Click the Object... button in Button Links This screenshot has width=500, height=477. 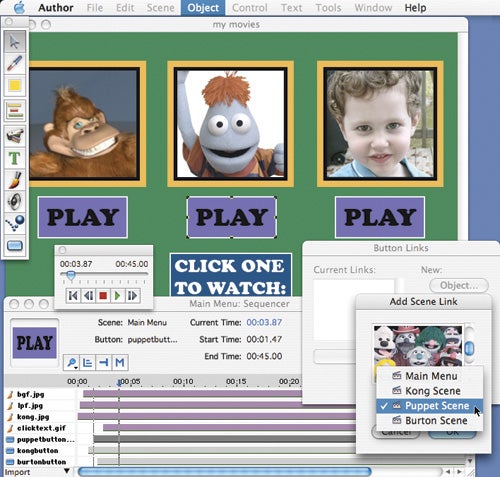459,285
